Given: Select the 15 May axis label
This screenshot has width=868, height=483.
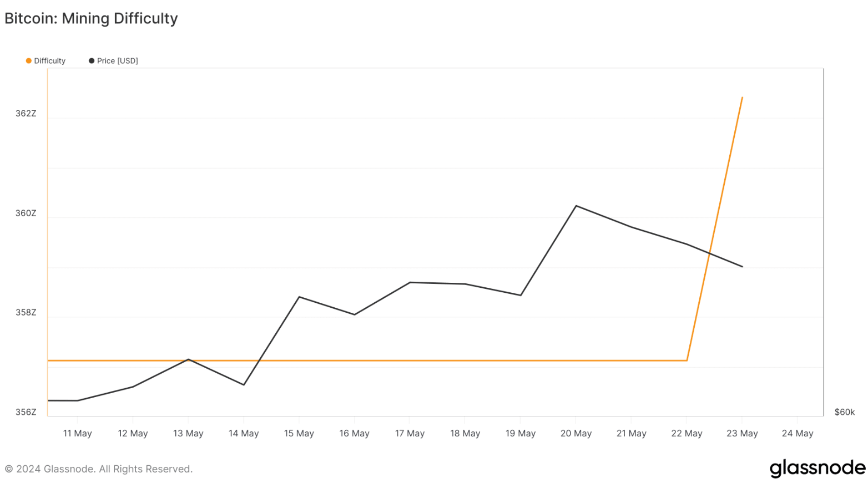Looking at the screenshot, I should click(x=299, y=434).
